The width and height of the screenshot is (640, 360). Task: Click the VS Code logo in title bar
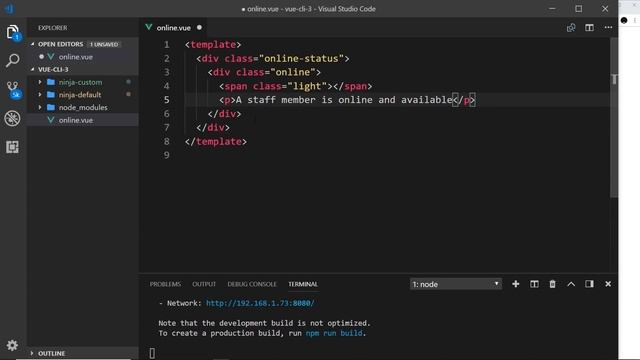point(9,8)
